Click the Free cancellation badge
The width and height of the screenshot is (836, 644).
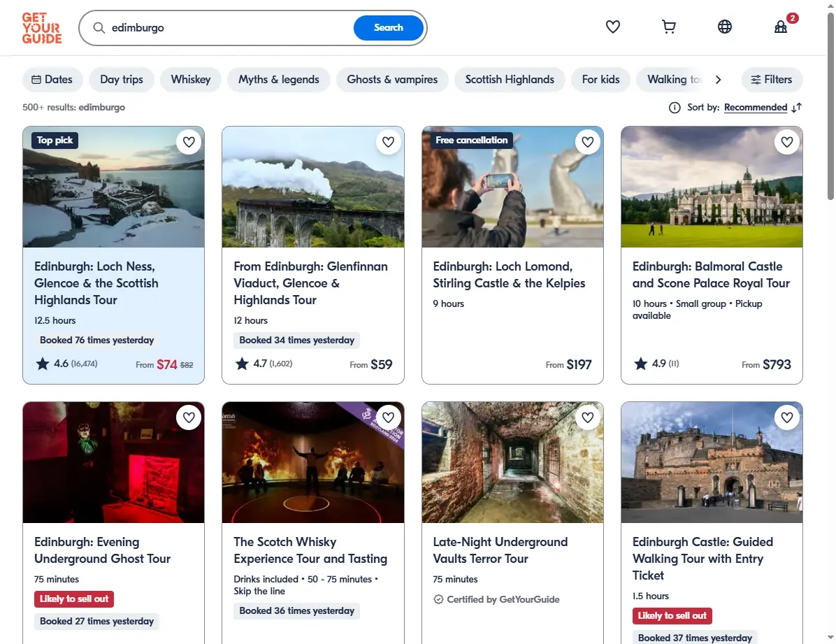(x=472, y=141)
